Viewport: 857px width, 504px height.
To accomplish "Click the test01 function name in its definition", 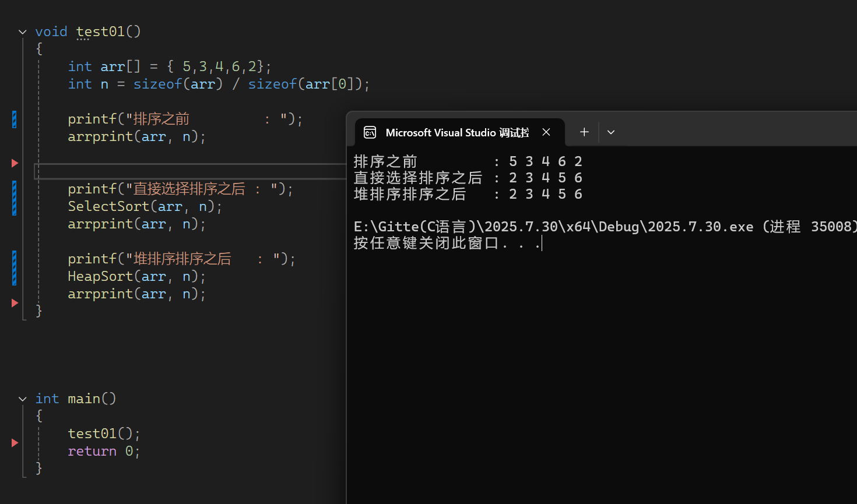I will point(100,31).
